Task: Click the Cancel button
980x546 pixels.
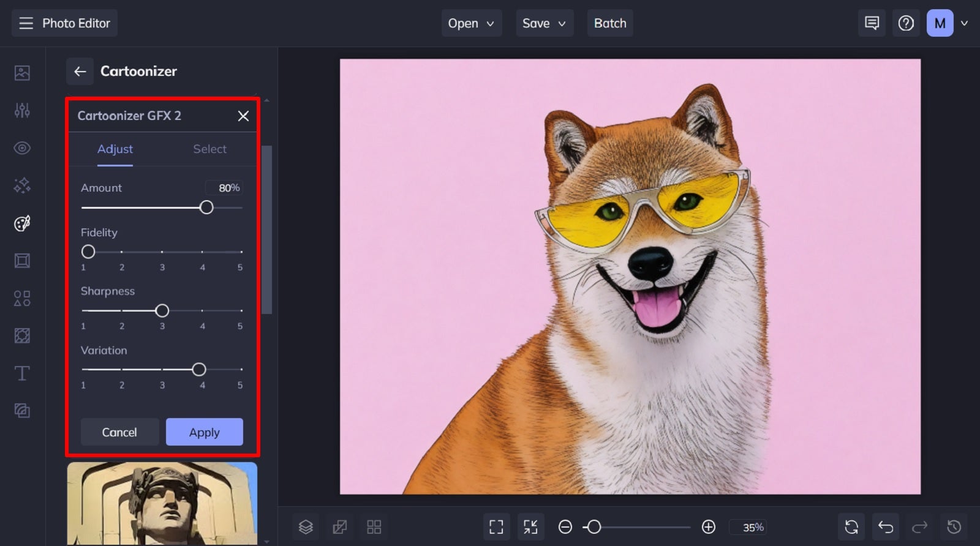Action: [x=119, y=432]
